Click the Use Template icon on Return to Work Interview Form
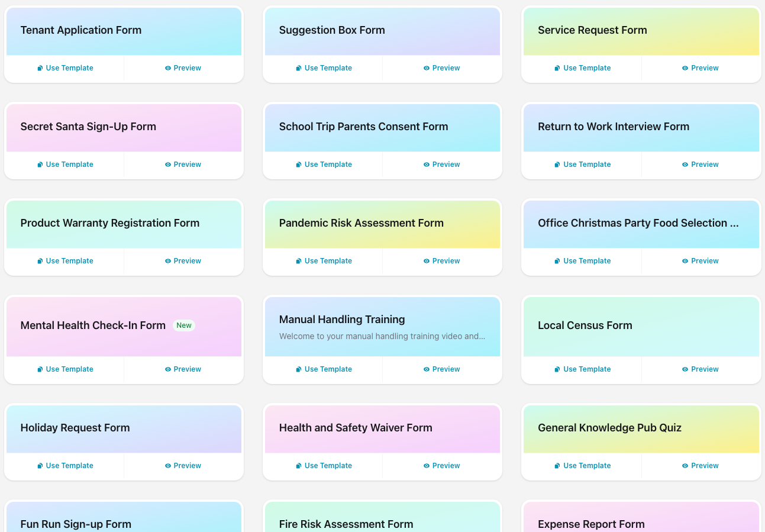The width and height of the screenshot is (765, 532). 557,164
